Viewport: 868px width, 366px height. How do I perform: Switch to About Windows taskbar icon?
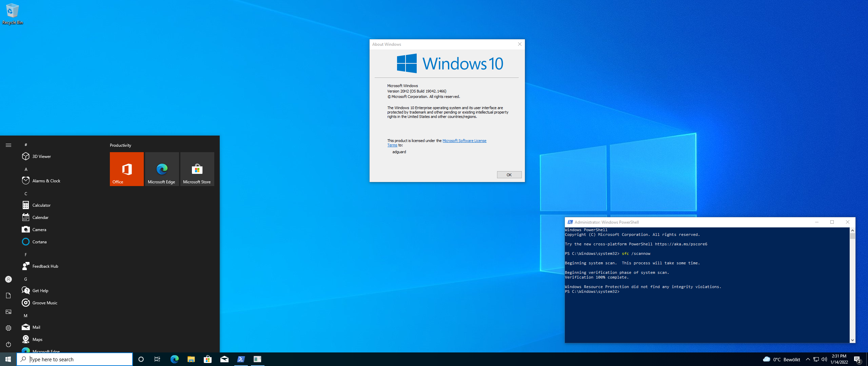pyautogui.click(x=258, y=359)
